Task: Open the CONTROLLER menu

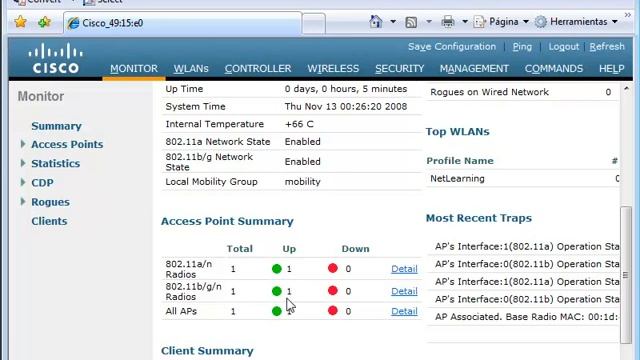Action: pyautogui.click(x=258, y=69)
